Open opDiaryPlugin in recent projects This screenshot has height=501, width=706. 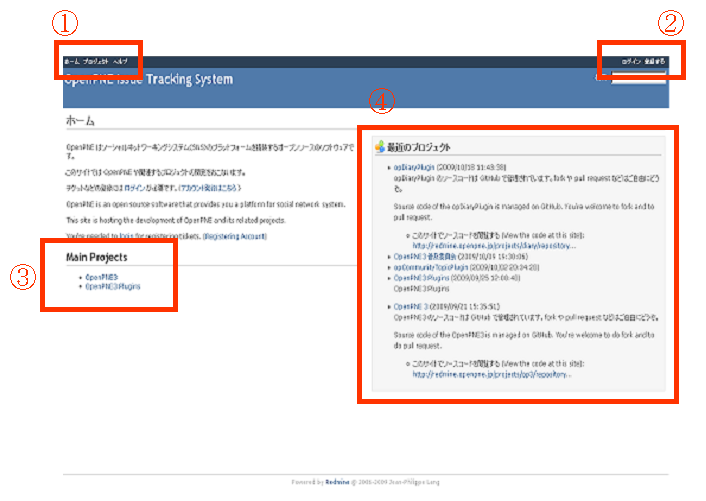[414, 167]
